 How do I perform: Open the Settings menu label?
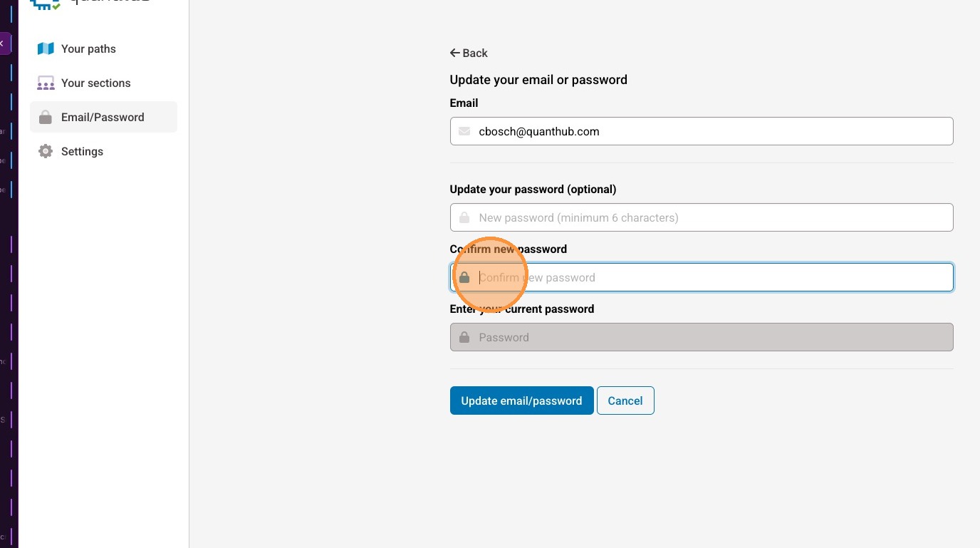tap(82, 152)
